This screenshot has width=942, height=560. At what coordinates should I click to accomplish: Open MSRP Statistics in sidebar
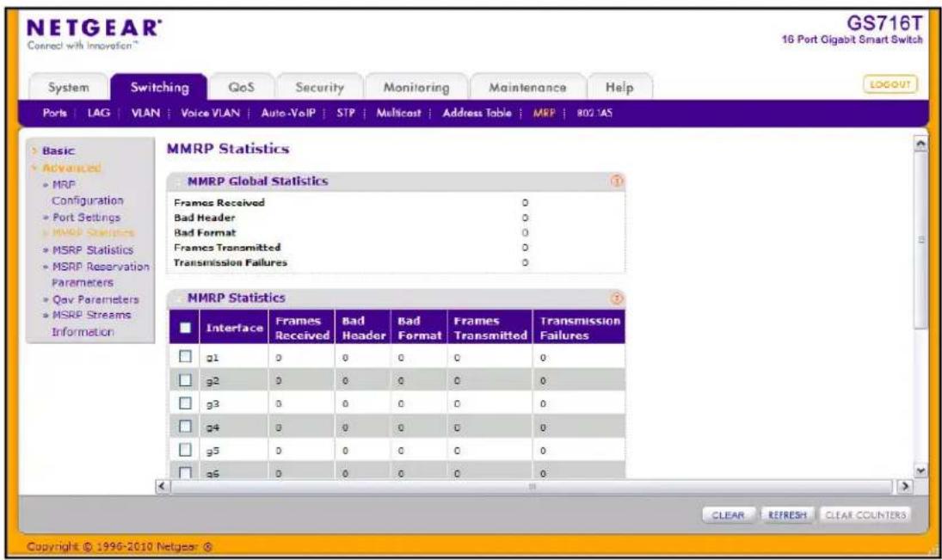(x=93, y=250)
